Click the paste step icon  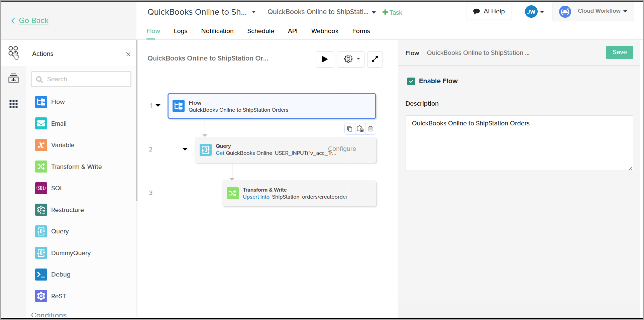click(x=360, y=129)
